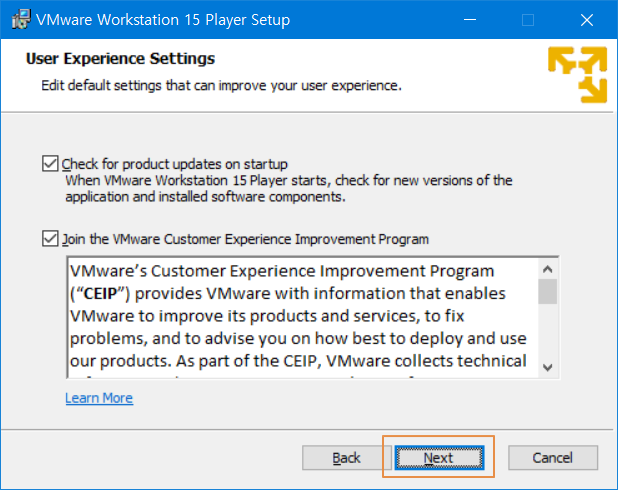Toggle Join the VMware Customer Experience Improvement Program
The width and height of the screenshot is (618, 490).
50,239
